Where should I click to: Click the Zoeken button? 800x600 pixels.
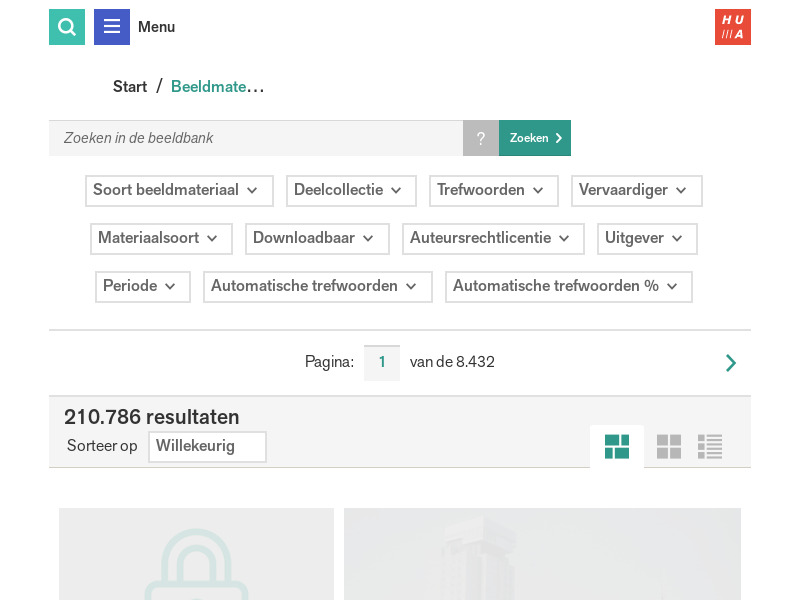535,138
